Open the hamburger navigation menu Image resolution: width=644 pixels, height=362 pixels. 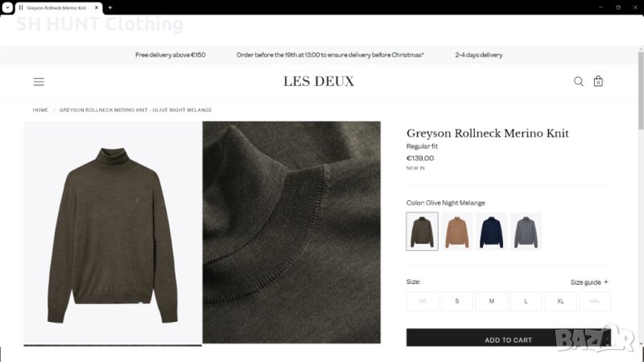tap(39, 82)
